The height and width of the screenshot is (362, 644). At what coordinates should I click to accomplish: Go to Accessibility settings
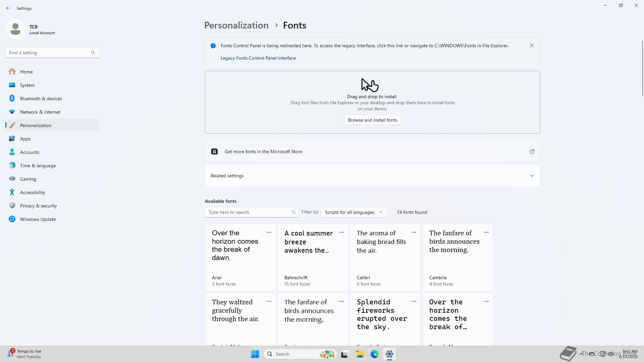pyautogui.click(x=32, y=192)
